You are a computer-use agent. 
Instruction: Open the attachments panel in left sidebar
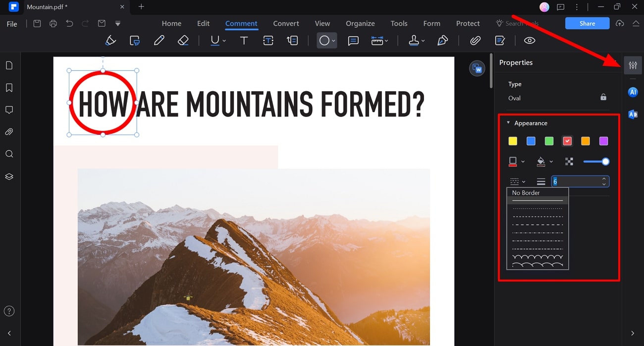[9, 132]
